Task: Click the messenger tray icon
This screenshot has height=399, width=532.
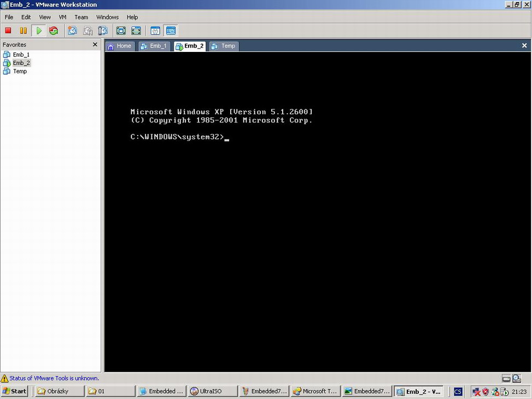Action: (x=495, y=392)
